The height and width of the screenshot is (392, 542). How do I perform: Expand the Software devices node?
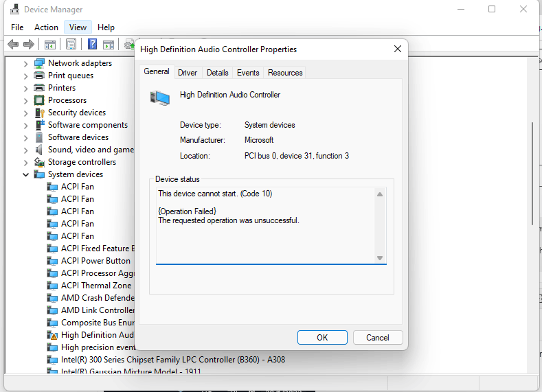[x=25, y=137]
